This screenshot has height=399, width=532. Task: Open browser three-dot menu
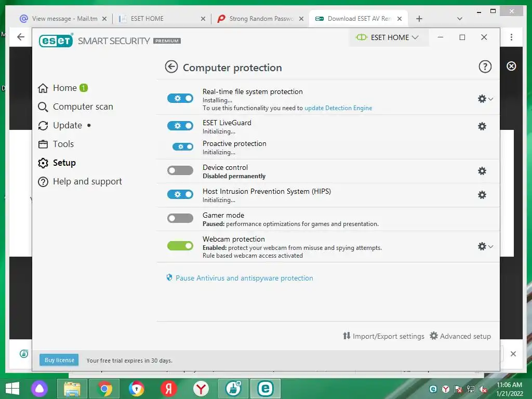(511, 37)
